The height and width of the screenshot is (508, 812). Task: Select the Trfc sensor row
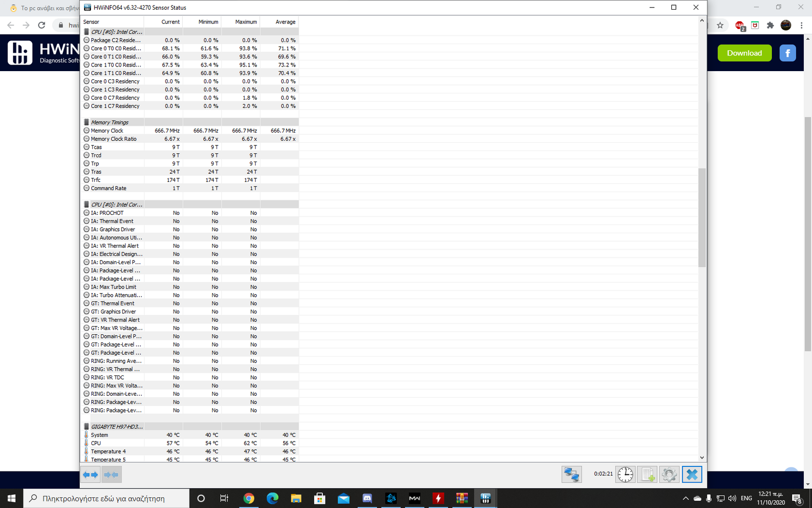point(190,180)
